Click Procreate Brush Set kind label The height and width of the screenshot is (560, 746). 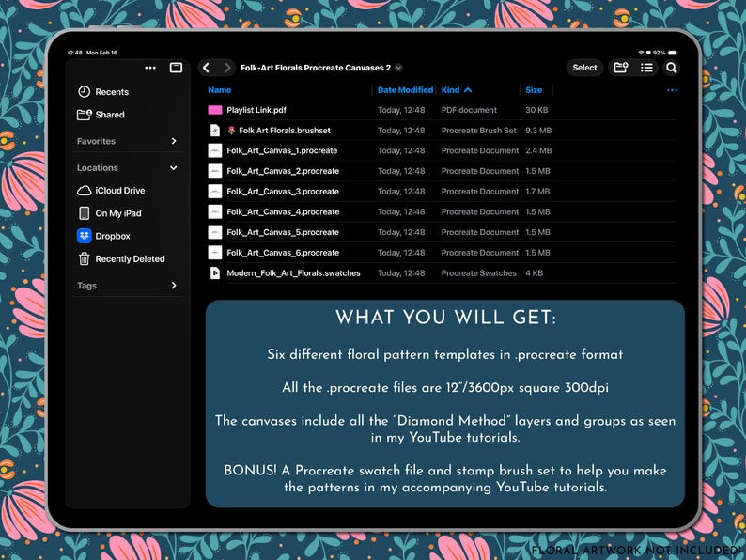(x=478, y=131)
